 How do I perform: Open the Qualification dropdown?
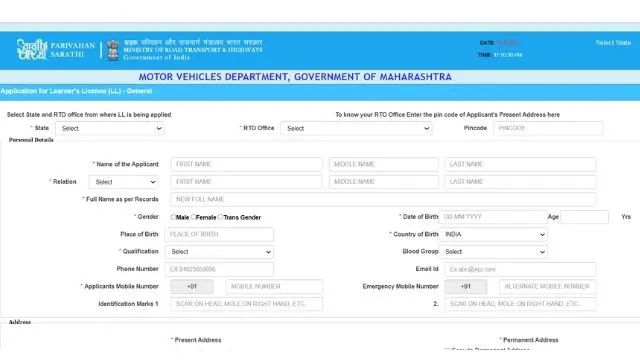[219, 252]
